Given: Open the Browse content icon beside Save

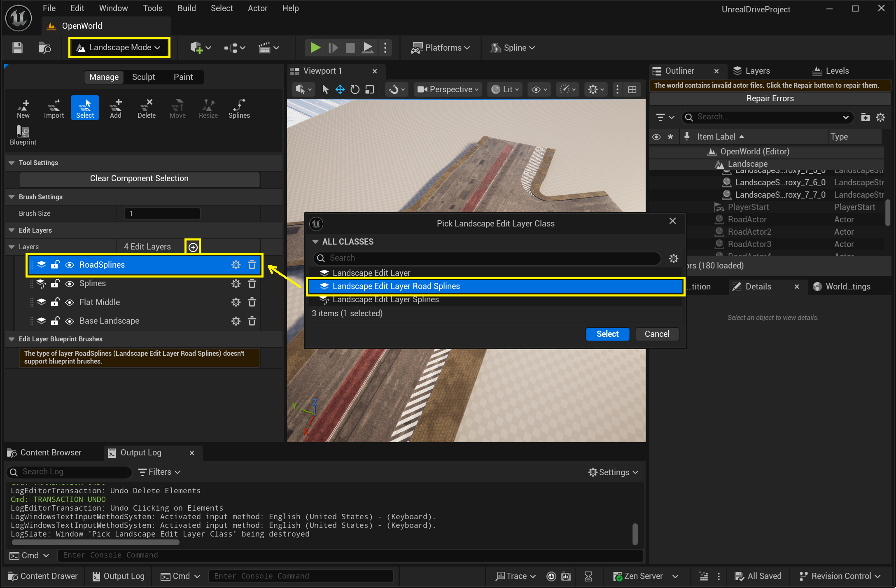Looking at the screenshot, I should pos(44,48).
